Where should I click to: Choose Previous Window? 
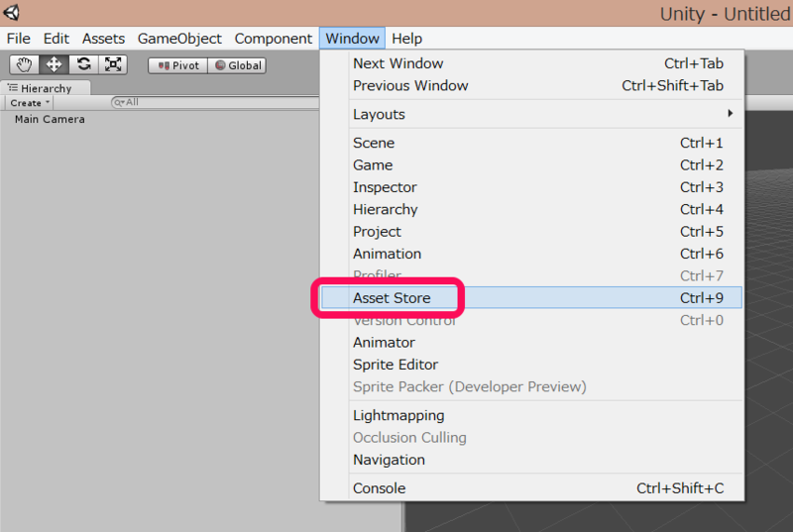point(532,86)
